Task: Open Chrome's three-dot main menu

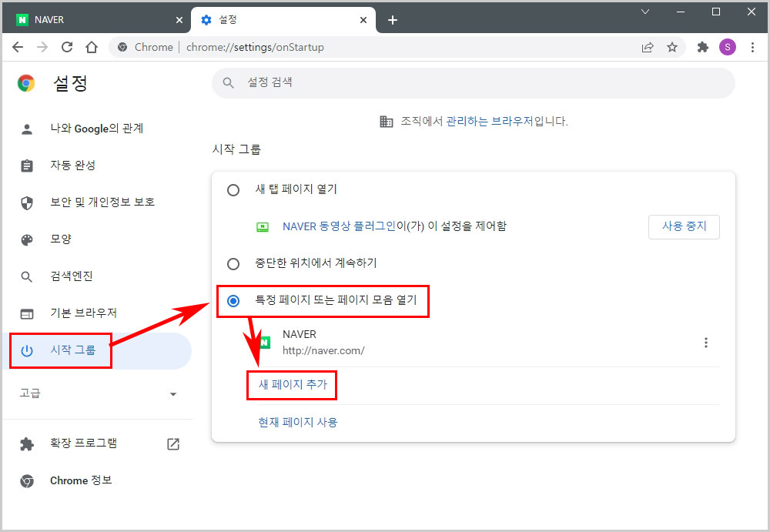Action: 752,47
